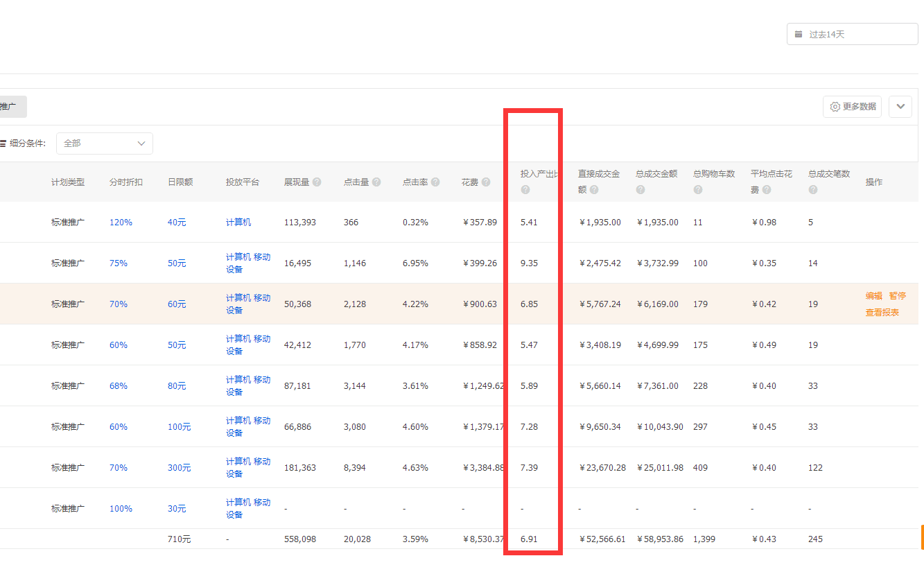Click the click count 8,394
The image size is (924, 565).
pyautogui.click(x=355, y=468)
